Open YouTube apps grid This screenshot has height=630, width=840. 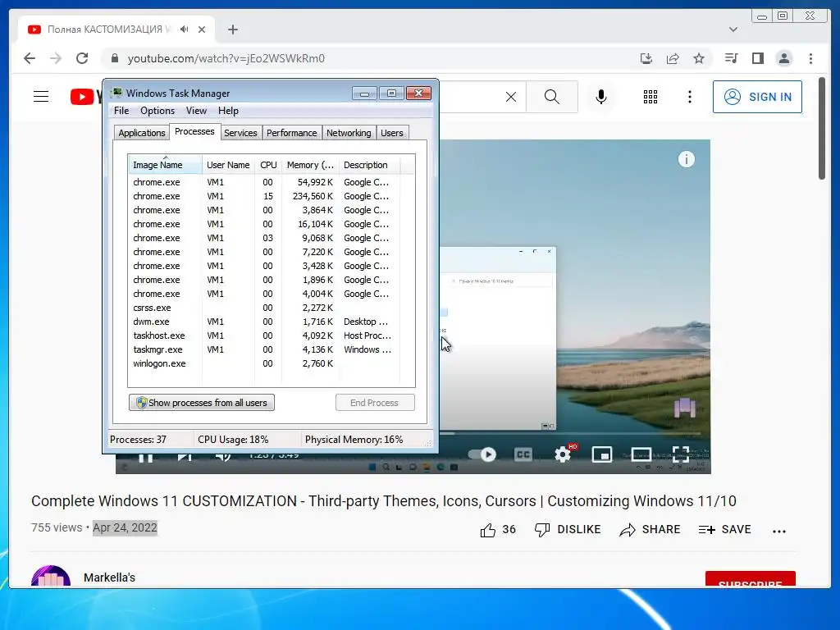click(651, 97)
